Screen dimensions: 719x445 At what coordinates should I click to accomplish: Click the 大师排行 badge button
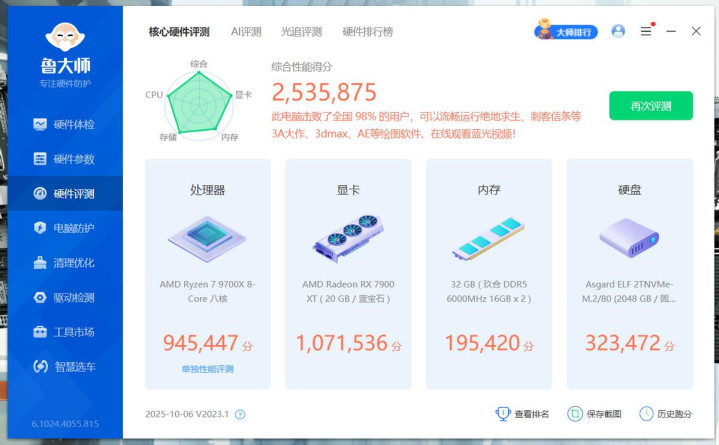(565, 30)
